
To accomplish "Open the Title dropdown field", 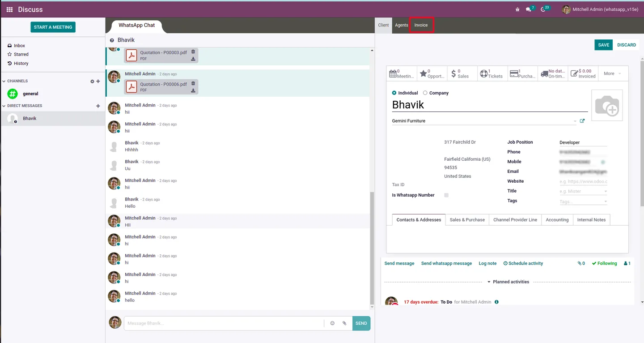I will [x=583, y=191].
